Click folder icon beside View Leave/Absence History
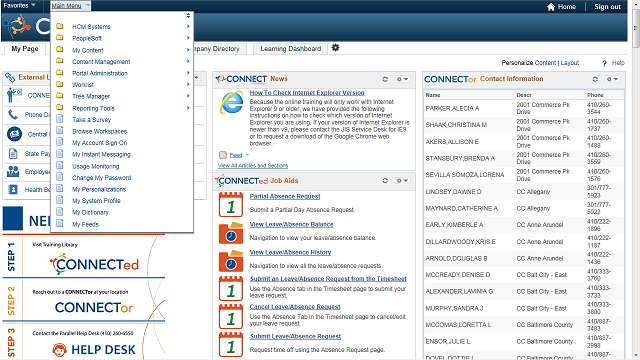Viewport: 640px width, 360px height. pyautogui.click(x=231, y=260)
